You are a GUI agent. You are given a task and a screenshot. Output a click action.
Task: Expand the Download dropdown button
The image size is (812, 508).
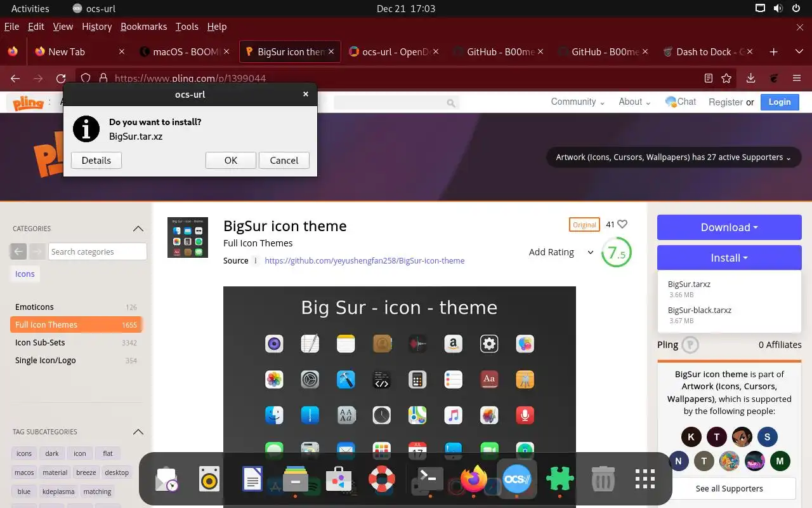729,227
